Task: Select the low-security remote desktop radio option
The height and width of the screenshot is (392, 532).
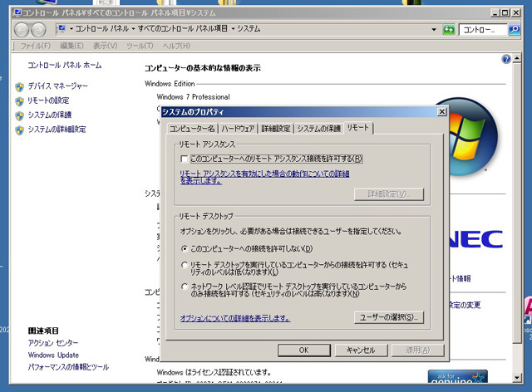Action: [x=185, y=265]
